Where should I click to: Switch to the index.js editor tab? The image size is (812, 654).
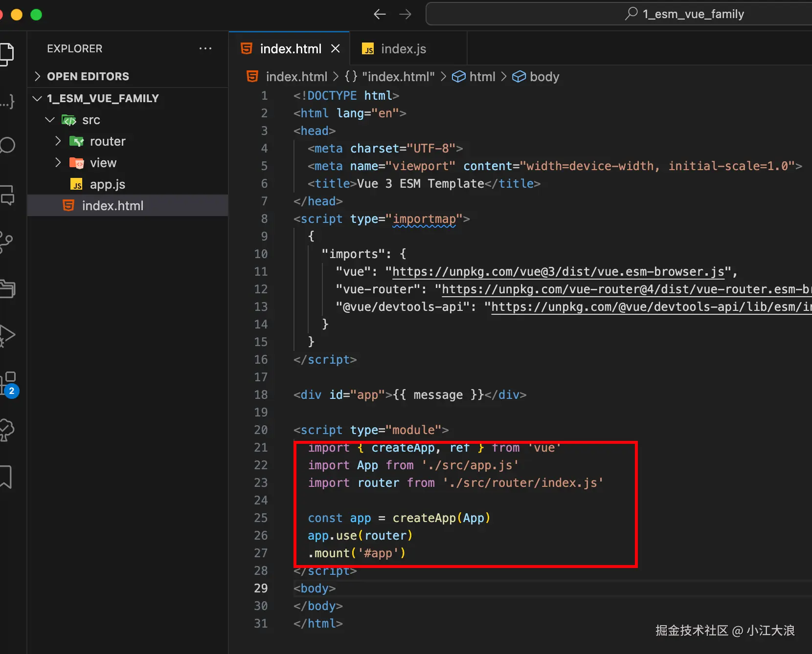coord(408,48)
